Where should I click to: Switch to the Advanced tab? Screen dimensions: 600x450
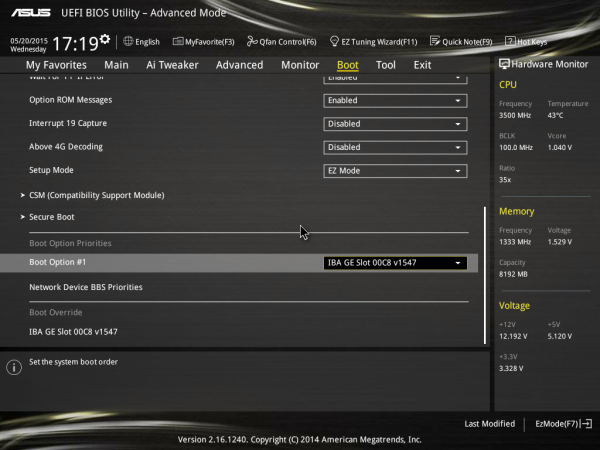coord(240,65)
